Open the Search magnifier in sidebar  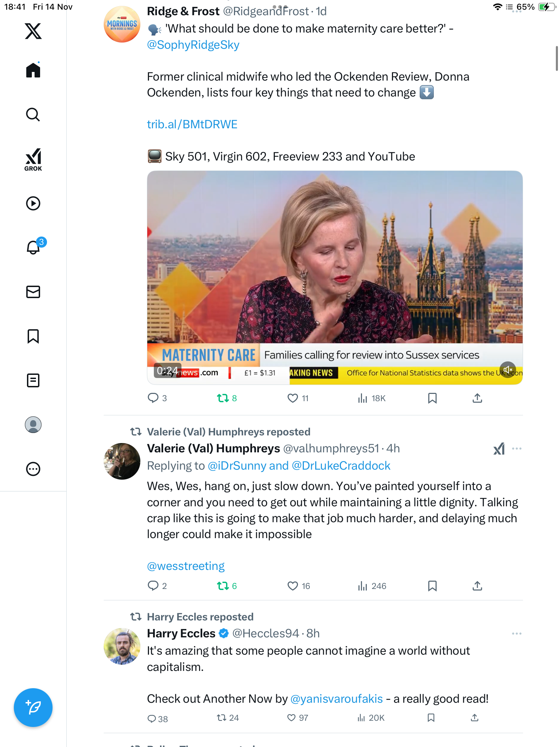tap(33, 114)
